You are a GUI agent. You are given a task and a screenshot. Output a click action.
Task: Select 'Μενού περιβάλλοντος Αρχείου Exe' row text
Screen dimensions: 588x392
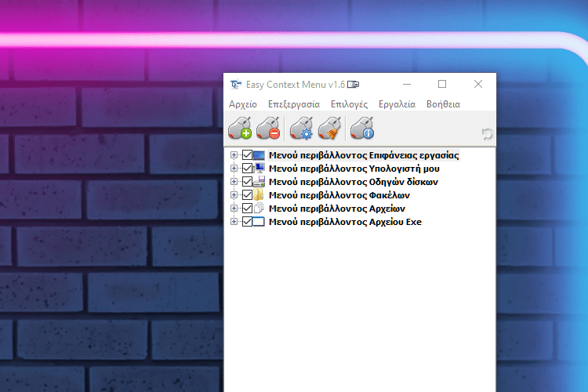[345, 222]
